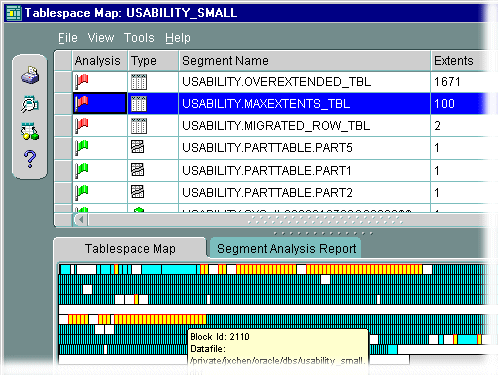The image size is (498, 375).
Task: Open help via the question mark icon
Action: 30,159
